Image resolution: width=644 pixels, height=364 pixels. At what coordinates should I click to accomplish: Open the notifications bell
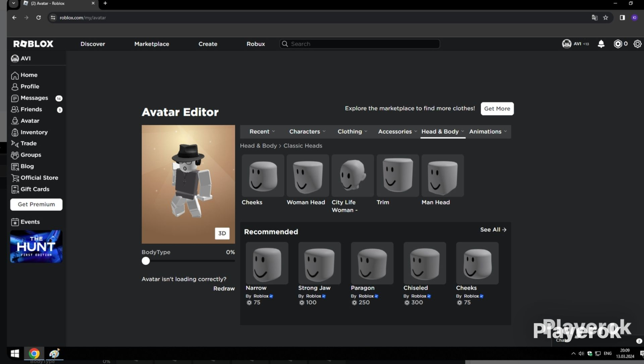tap(601, 44)
